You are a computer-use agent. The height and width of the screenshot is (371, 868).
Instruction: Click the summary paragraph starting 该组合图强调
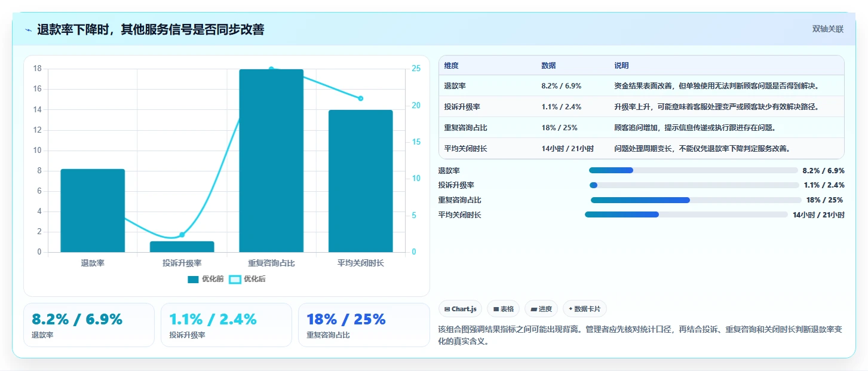640,336
